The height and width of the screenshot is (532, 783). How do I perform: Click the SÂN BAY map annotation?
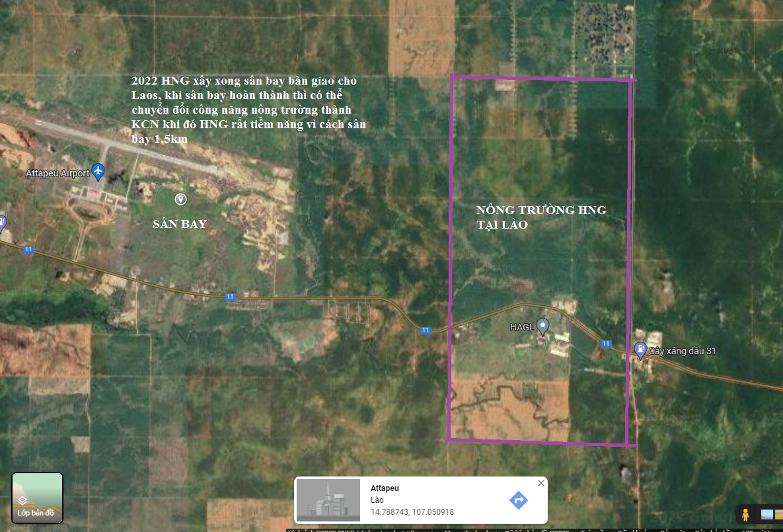point(180,224)
